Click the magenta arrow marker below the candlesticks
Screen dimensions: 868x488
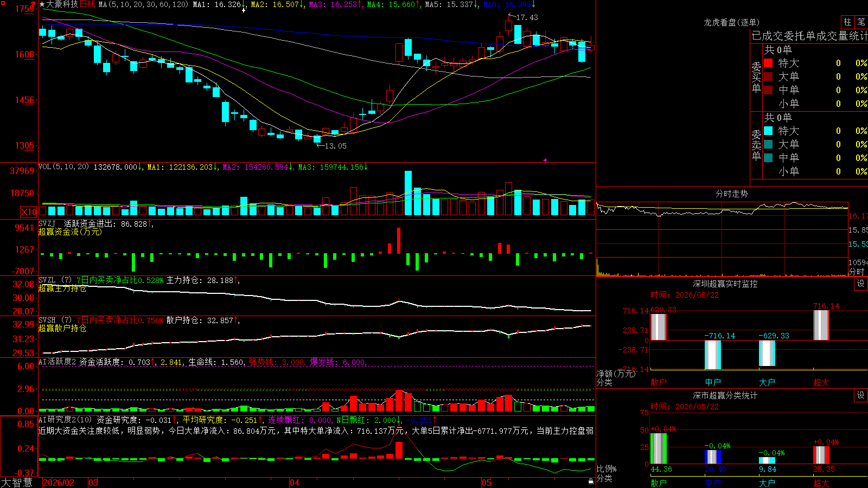tap(545, 160)
